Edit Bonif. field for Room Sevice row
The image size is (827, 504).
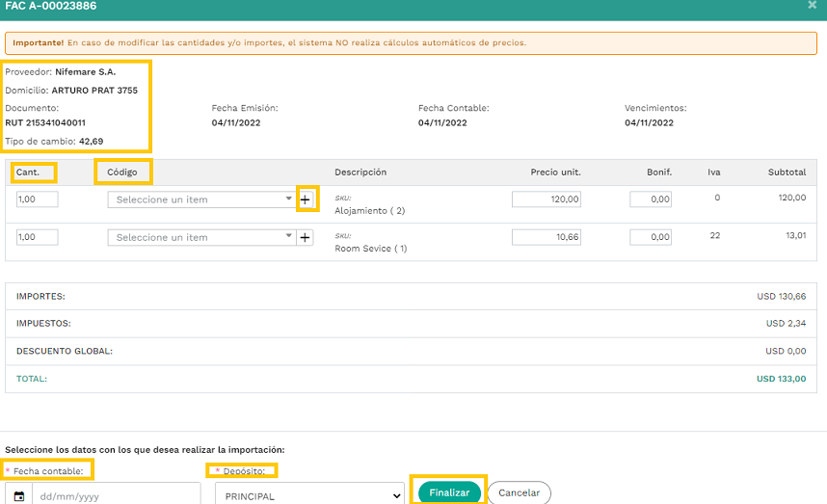pyautogui.click(x=651, y=237)
